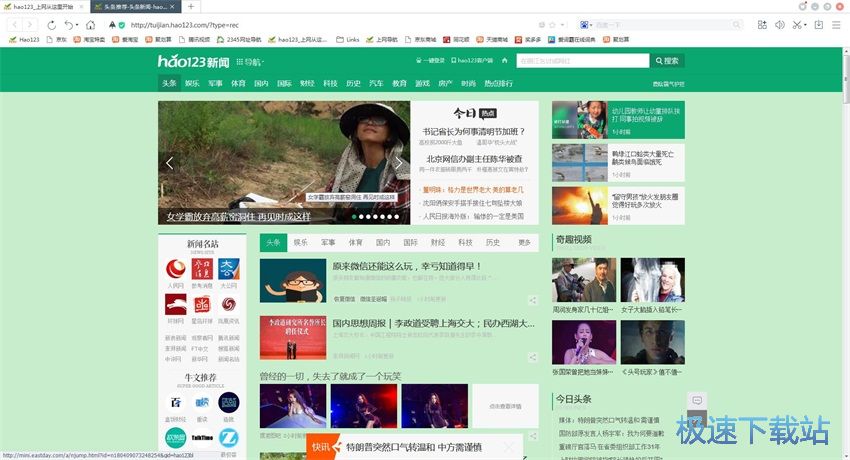Open the explosion fire news thumbnail
The width and height of the screenshot is (850, 460).
click(x=579, y=206)
